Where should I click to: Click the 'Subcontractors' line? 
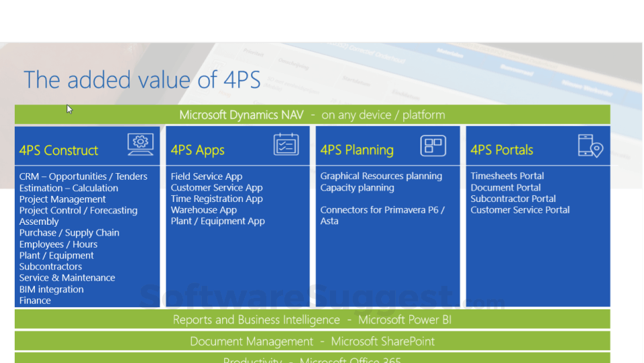50,266
